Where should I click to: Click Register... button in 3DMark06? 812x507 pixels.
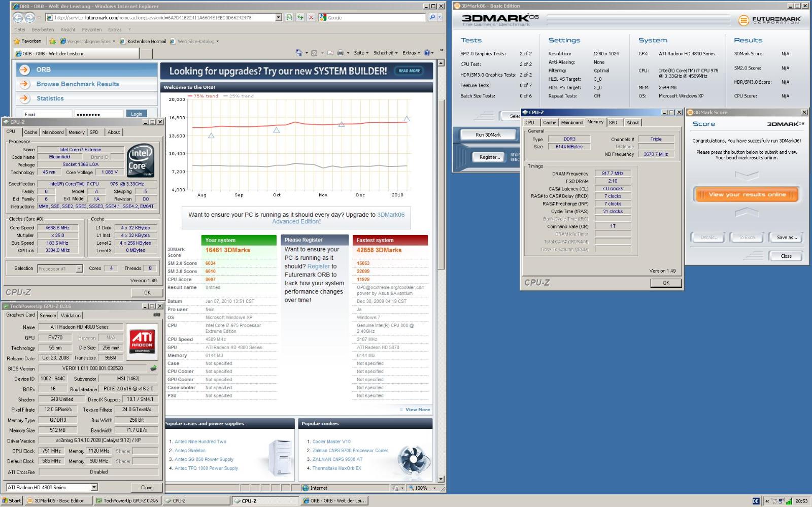tap(489, 157)
